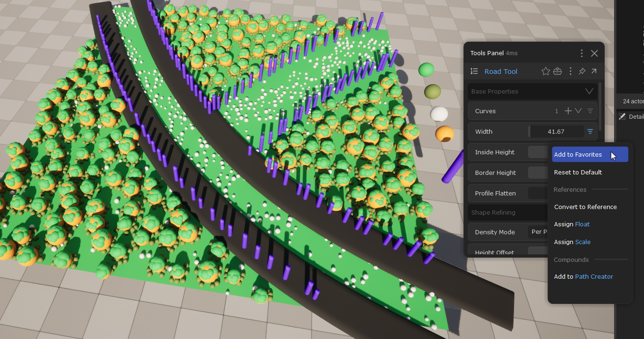The height and width of the screenshot is (339, 644).
Task: Click the pop-out arrow icon in Road Tool header
Action: click(594, 72)
